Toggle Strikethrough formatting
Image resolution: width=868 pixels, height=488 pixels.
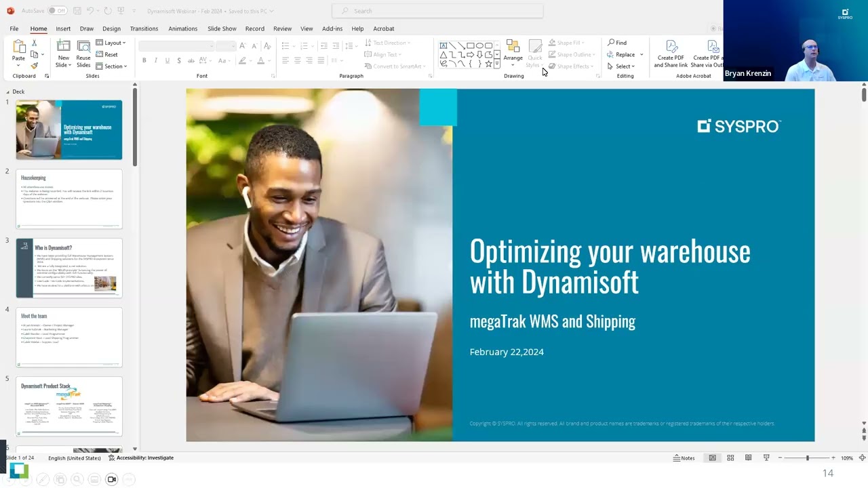pos(191,60)
